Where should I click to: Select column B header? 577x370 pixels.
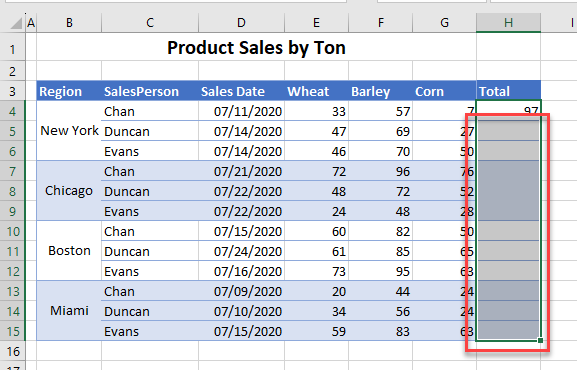(x=69, y=23)
